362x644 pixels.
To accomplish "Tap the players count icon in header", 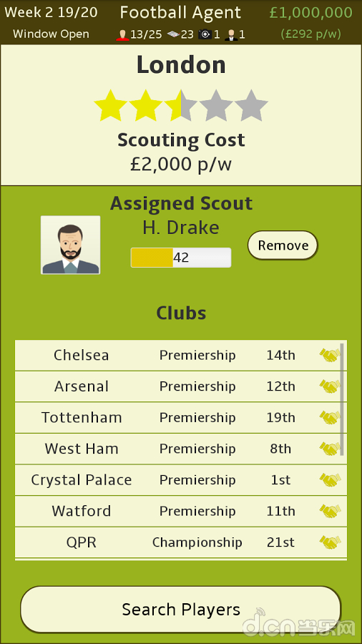I will point(122,34).
